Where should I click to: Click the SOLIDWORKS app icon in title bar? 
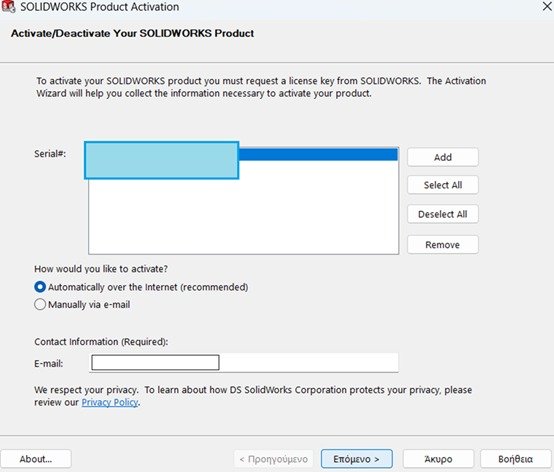click(x=8, y=6)
